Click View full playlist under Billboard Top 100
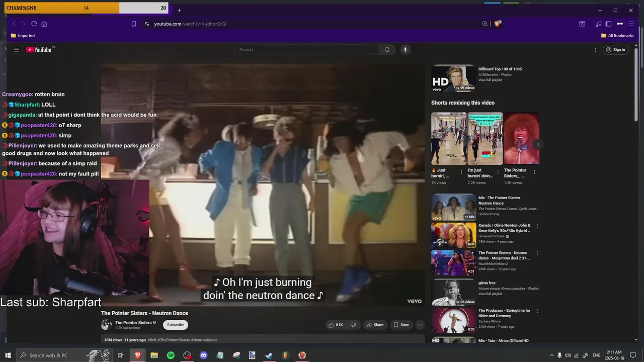This screenshot has height=362, width=644. point(490,80)
